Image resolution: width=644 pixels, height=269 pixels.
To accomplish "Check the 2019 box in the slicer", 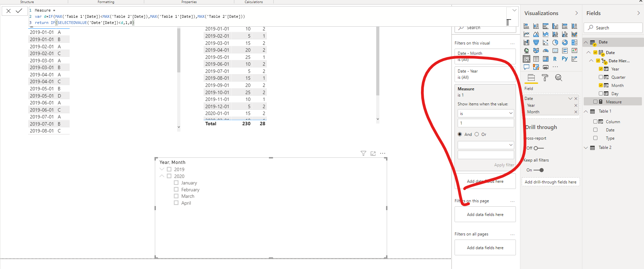I will pos(169,169).
